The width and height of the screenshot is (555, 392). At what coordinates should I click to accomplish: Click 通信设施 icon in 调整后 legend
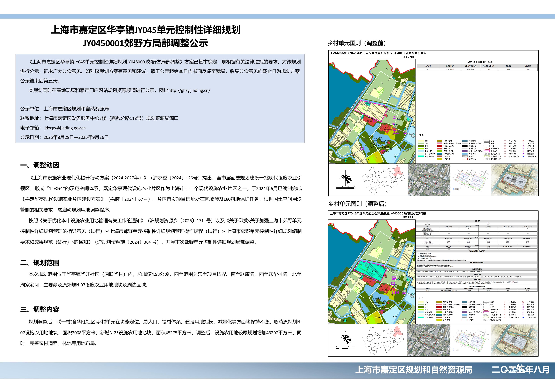523,315
